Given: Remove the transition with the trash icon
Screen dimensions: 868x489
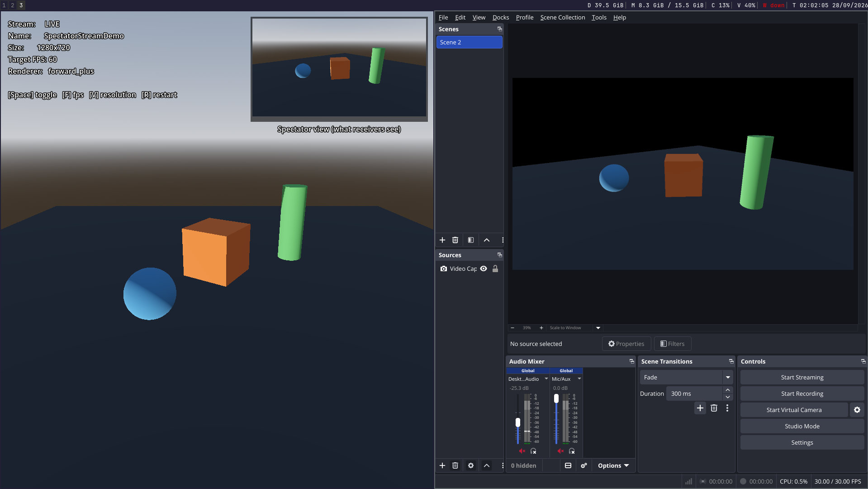Looking at the screenshot, I should pyautogui.click(x=714, y=408).
